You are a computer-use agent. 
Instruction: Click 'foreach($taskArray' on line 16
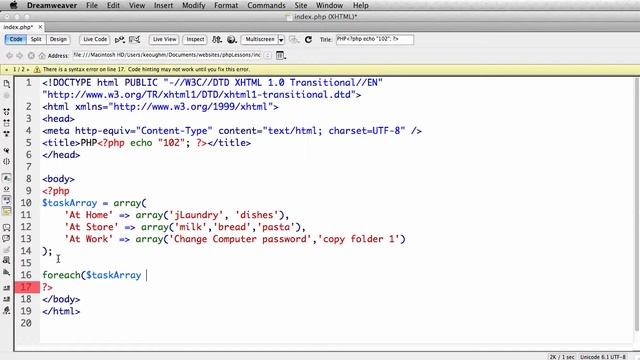(x=91, y=275)
